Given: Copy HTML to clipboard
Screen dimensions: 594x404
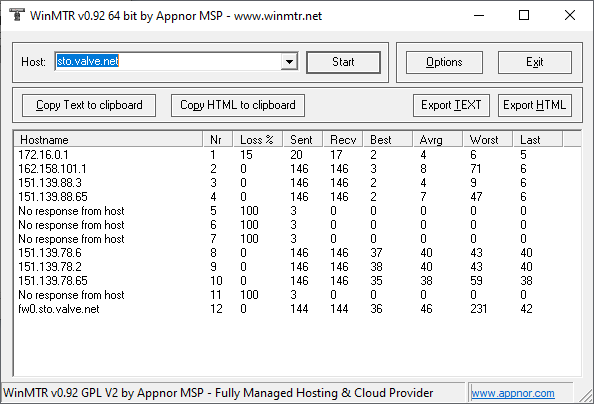Looking at the screenshot, I should pos(238,105).
